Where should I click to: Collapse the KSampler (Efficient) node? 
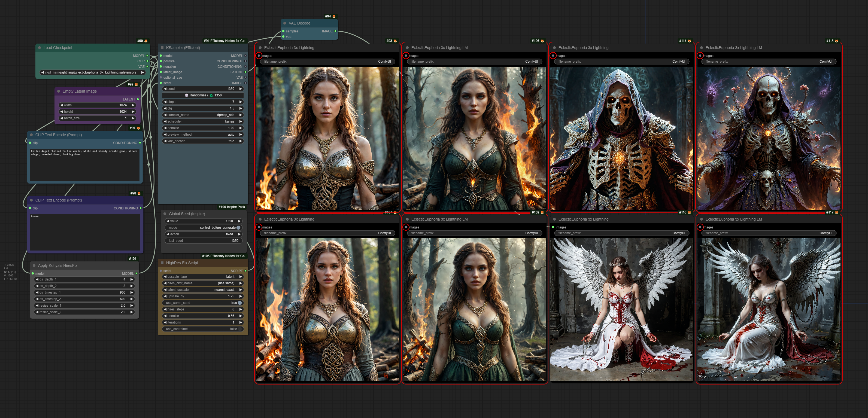click(x=162, y=48)
